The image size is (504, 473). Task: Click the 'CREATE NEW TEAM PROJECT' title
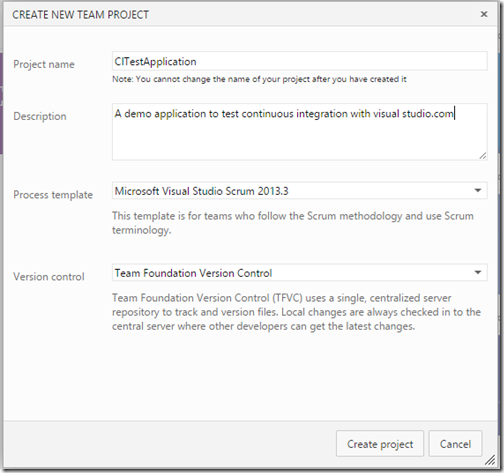point(80,15)
